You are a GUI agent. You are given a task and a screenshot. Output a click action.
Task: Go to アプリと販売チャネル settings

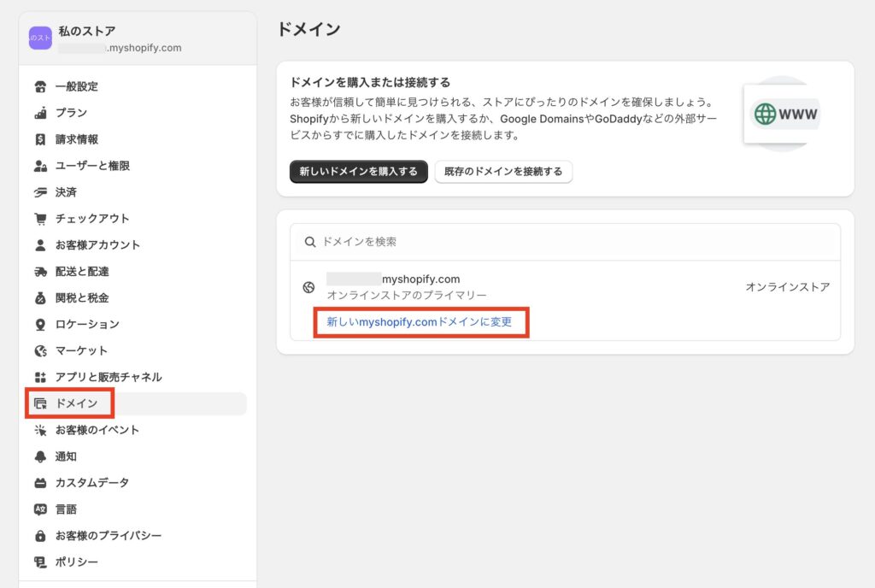click(108, 377)
